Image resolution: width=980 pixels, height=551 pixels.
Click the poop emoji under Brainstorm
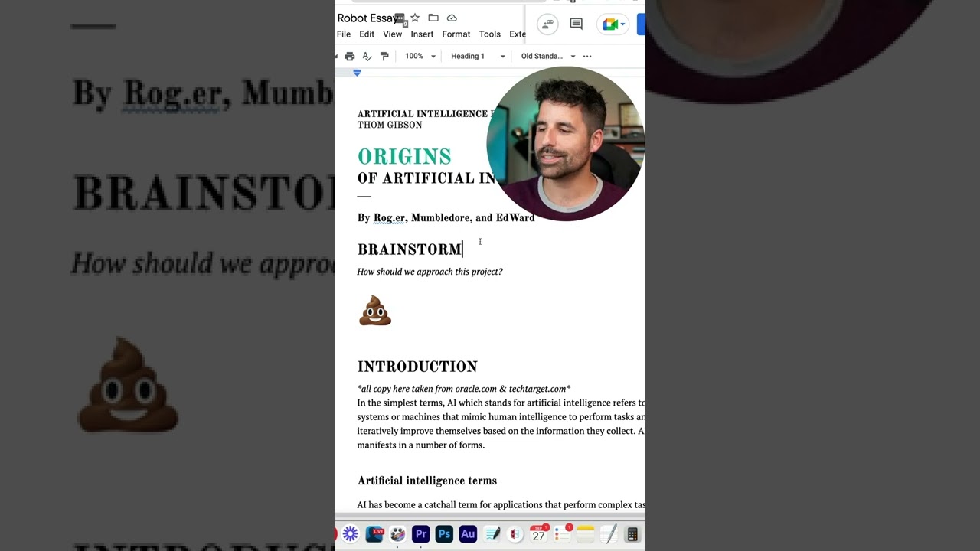tap(375, 310)
